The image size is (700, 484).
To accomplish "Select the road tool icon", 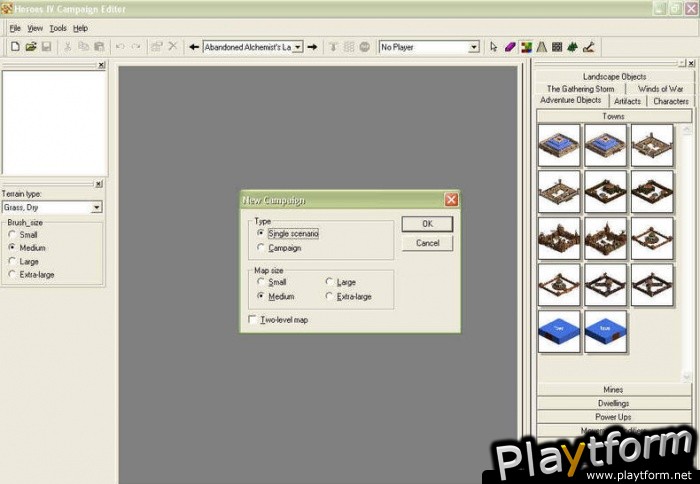I will [x=542, y=46].
